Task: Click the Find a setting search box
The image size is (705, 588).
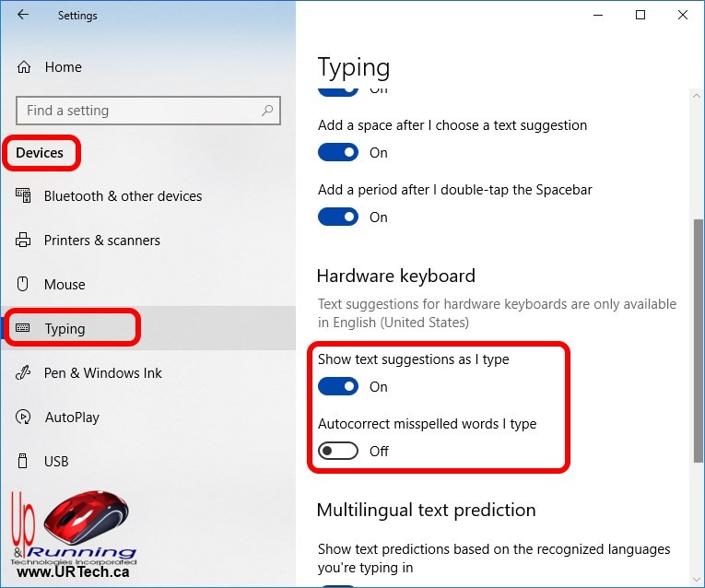Action: click(x=138, y=111)
